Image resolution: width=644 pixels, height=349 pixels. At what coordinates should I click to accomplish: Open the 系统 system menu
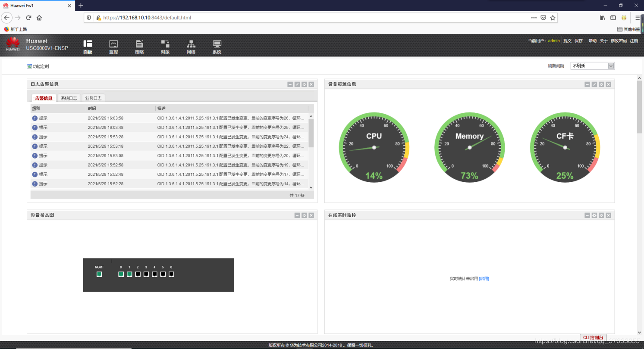(217, 47)
